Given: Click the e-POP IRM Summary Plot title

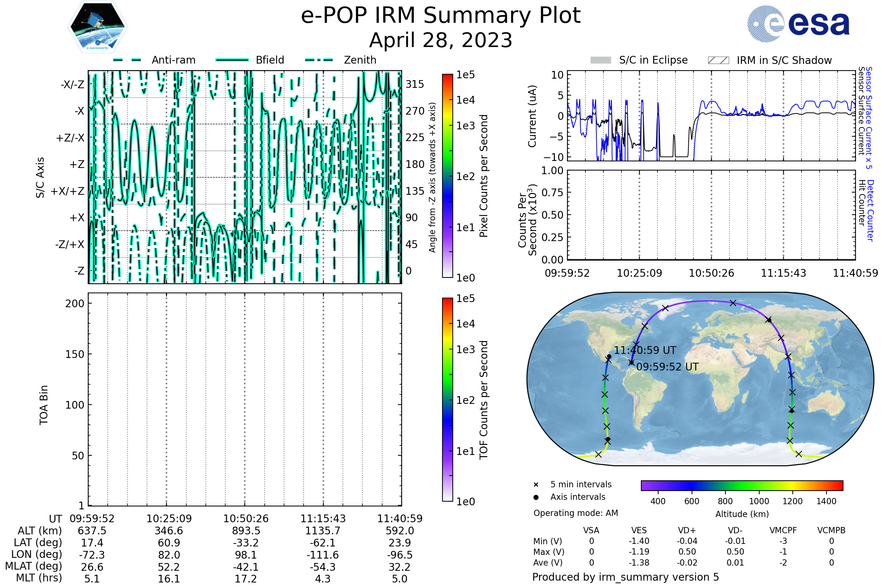Looking at the screenshot, I should click(441, 16).
